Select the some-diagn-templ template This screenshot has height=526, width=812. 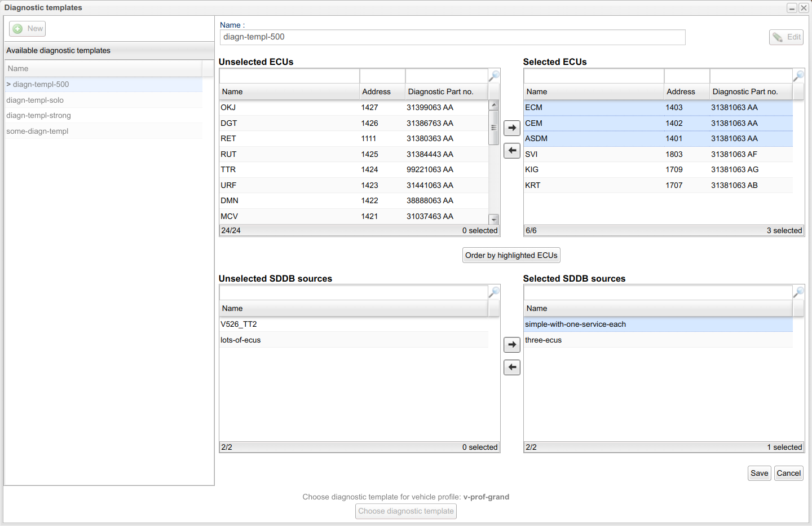pos(37,131)
